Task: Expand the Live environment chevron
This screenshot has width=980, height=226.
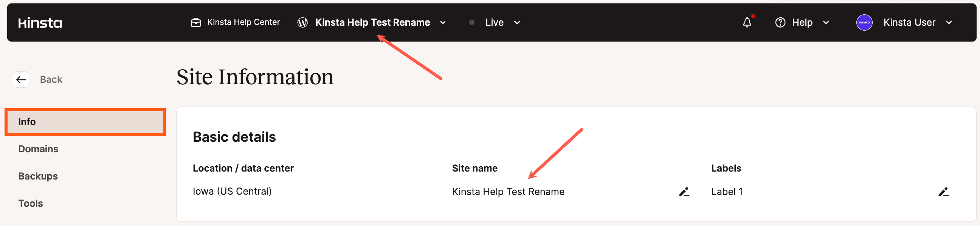Action: pyautogui.click(x=516, y=23)
